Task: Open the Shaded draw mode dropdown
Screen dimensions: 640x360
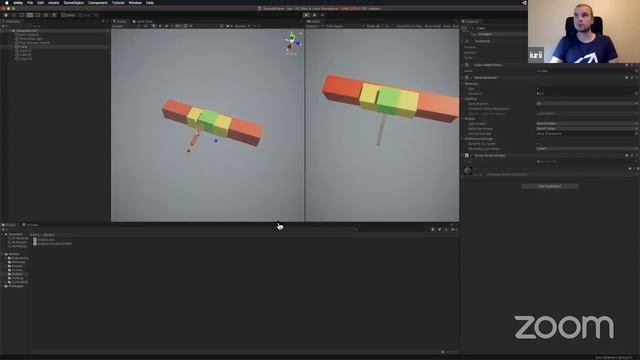Action: point(127,26)
